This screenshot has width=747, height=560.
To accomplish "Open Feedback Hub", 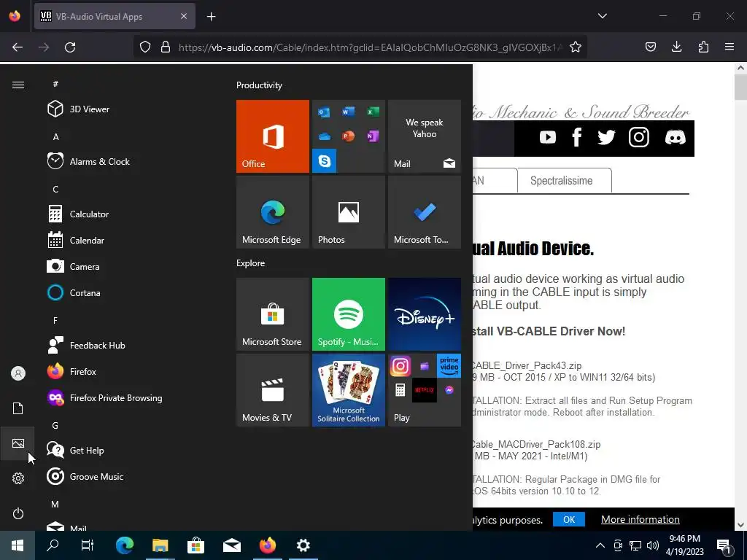I will [128, 345].
